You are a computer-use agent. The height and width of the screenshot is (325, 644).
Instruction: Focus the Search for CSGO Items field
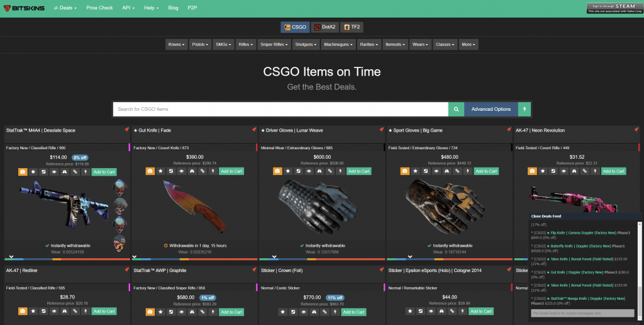click(x=280, y=109)
